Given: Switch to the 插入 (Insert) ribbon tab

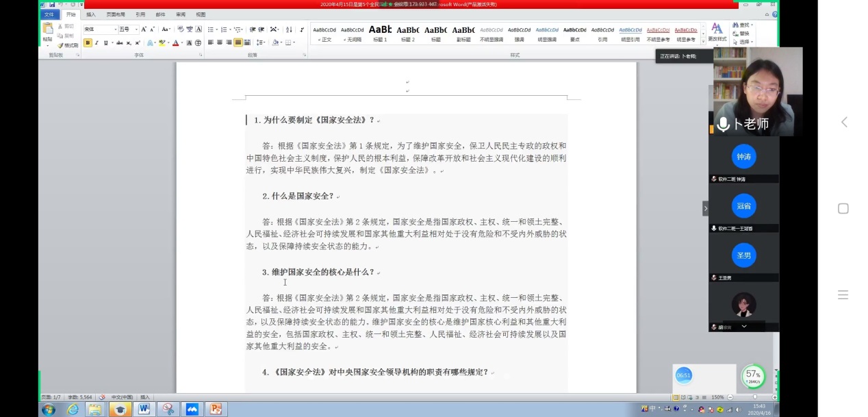Looking at the screenshot, I should 90,14.
